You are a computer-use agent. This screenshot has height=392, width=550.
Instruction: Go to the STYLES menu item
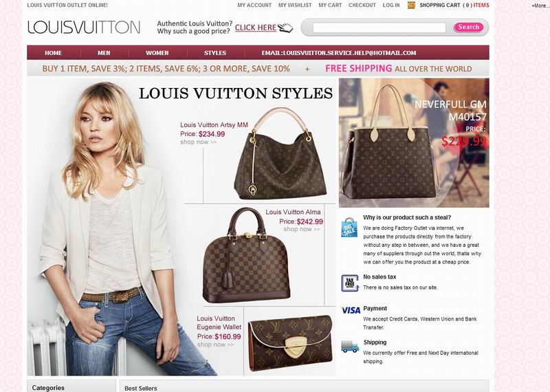pos(215,53)
